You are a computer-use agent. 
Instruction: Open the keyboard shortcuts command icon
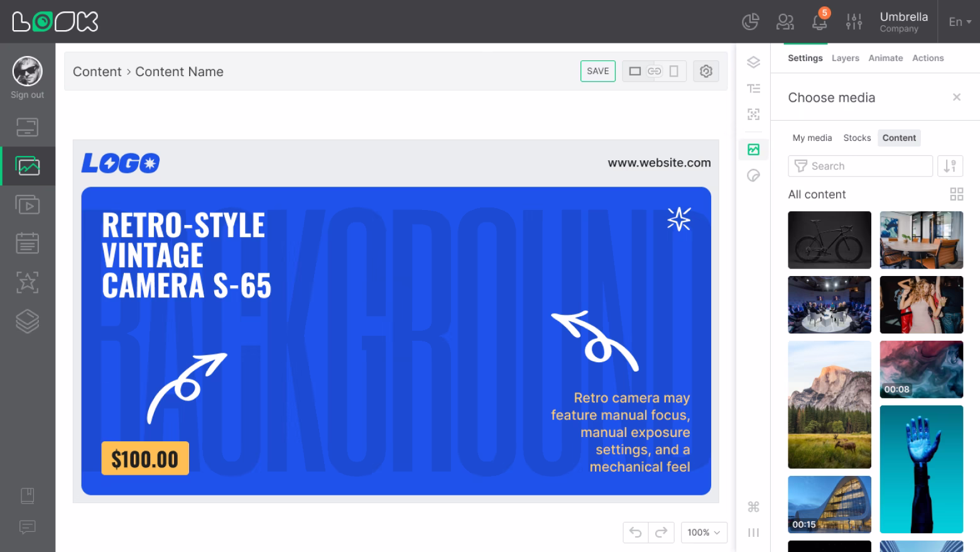click(753, 507)
